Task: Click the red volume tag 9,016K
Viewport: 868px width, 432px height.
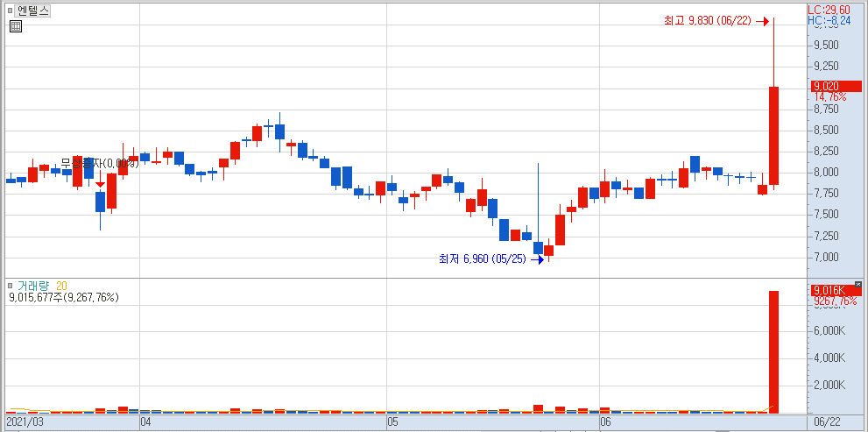Action: coord(836,291)
